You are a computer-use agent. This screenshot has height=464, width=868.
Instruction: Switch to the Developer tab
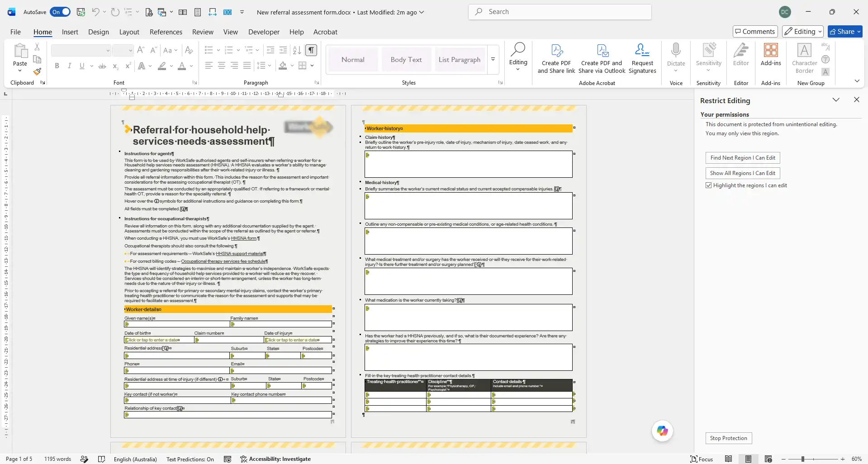264,32
